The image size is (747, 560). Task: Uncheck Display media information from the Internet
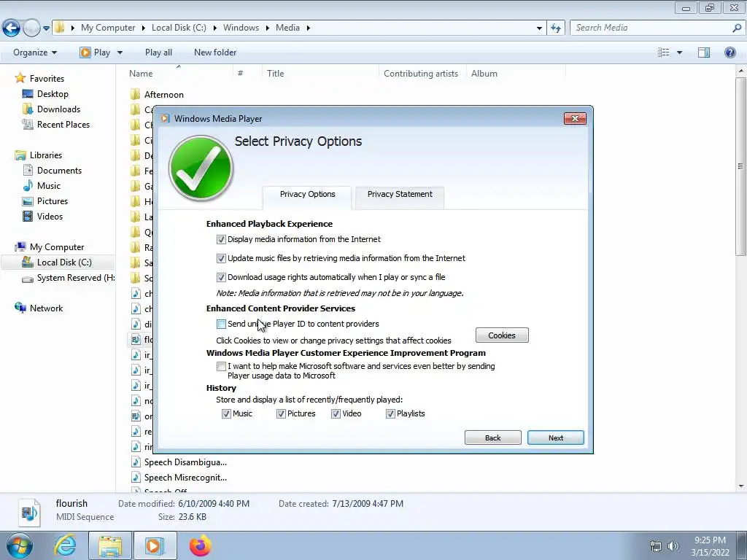221,239
